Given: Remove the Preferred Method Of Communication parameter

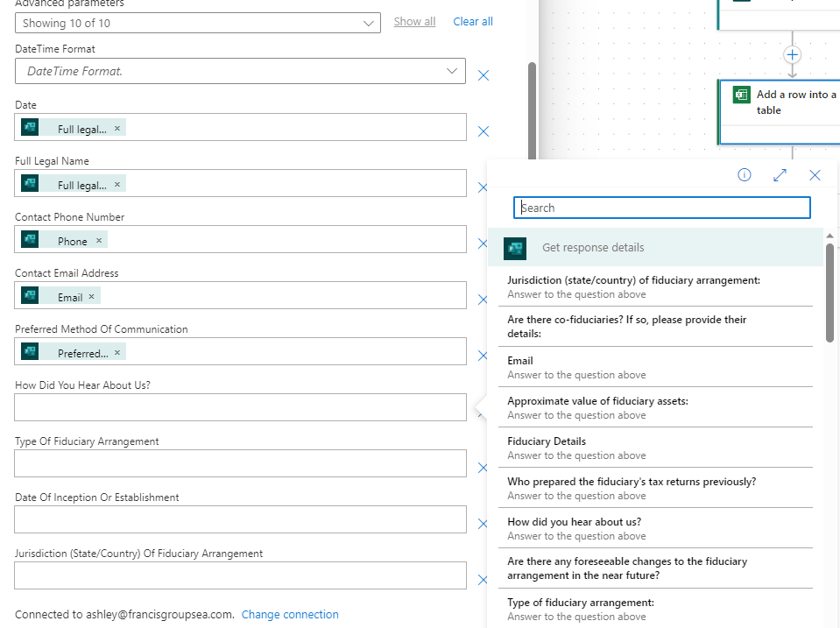Looking at the screenshot, I should [x=483, y=356].
